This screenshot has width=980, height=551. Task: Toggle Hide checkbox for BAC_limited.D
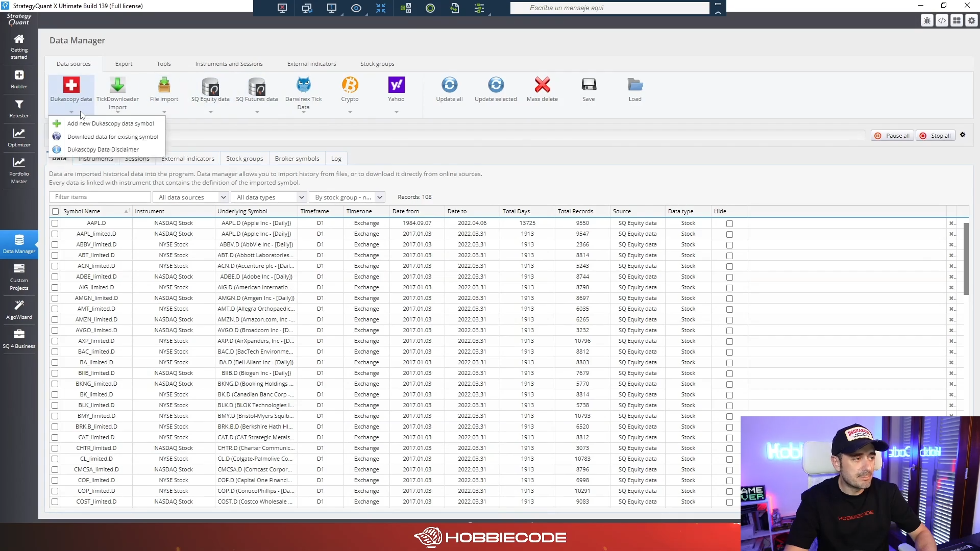[729, 352]
